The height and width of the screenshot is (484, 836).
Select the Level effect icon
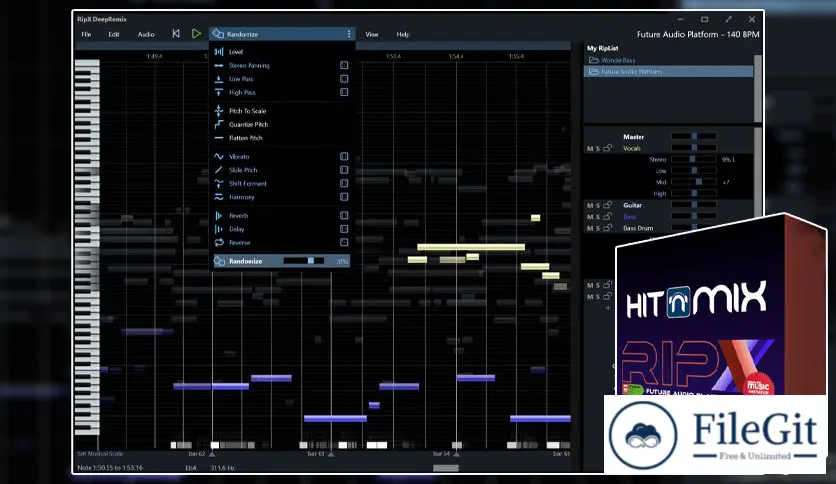[219, 52]
